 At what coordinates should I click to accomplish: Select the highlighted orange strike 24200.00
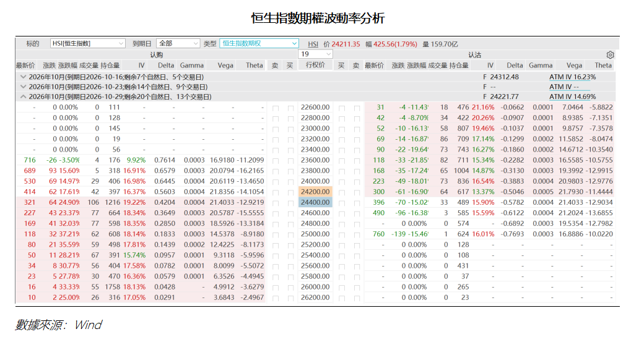(315, 192)
